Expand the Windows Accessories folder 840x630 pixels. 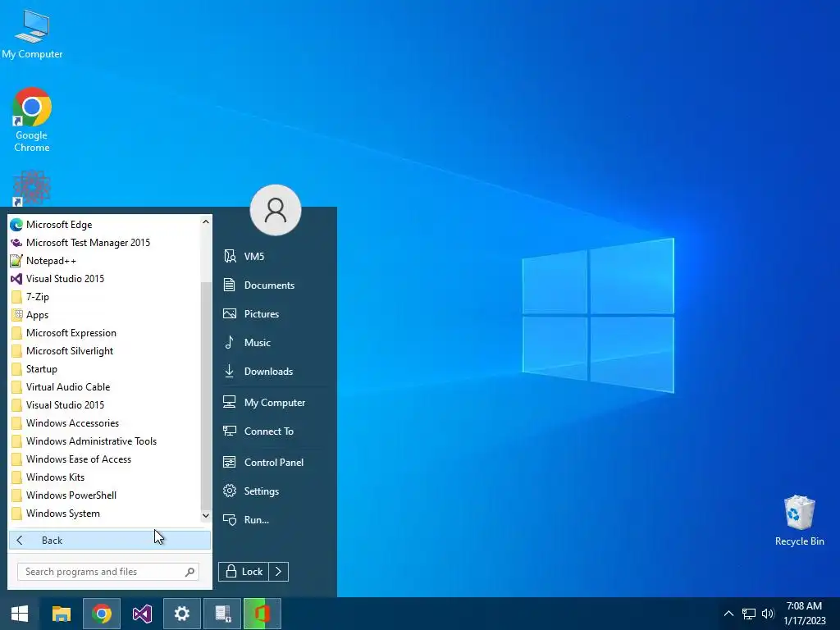point(104,423)
